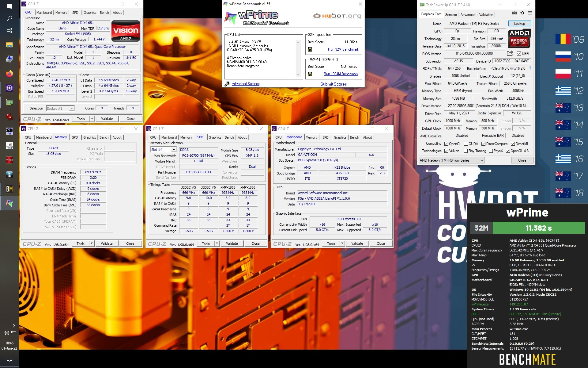Click the volume speaker tray icon
The image size is (588, 368).
pyautogui.click(x=6, y=333)
